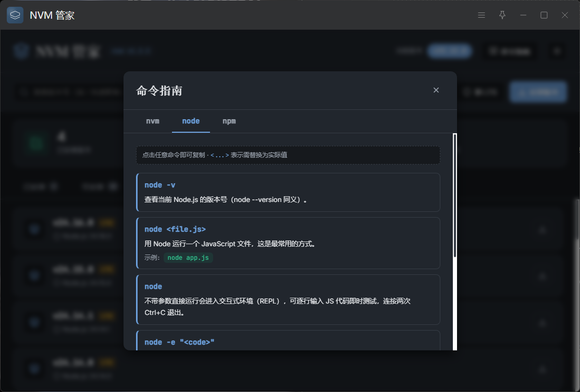Select the node tab
The height and width of the screenshot is (392, 580).
coord(191,121)
